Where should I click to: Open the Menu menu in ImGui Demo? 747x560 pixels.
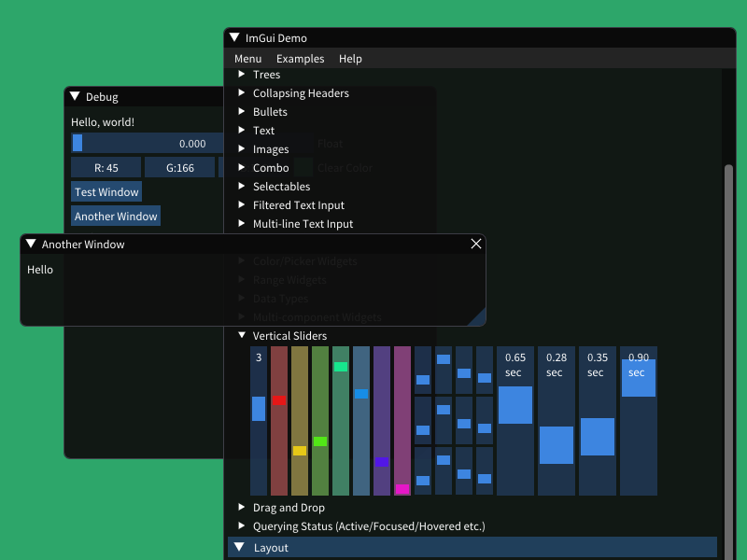[x=247, y=59]
